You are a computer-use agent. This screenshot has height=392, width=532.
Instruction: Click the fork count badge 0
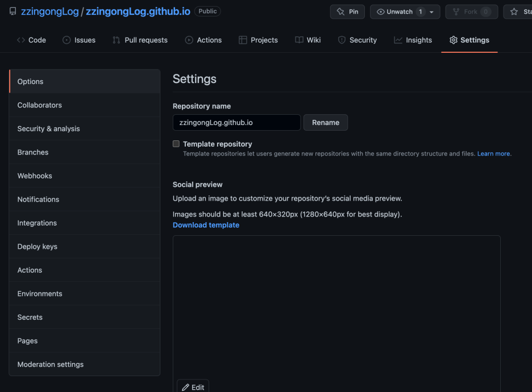485,12
